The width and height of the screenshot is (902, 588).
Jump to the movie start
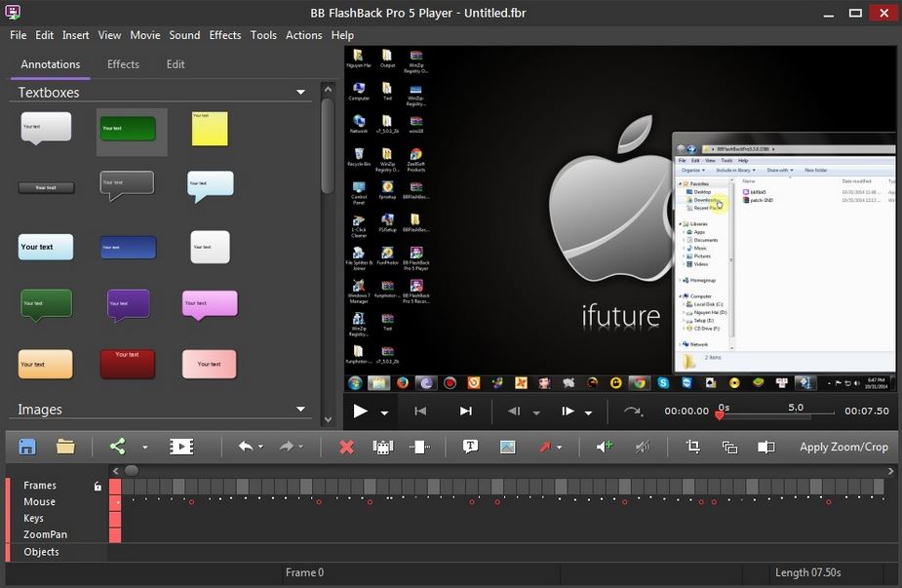tap(420, 411)
